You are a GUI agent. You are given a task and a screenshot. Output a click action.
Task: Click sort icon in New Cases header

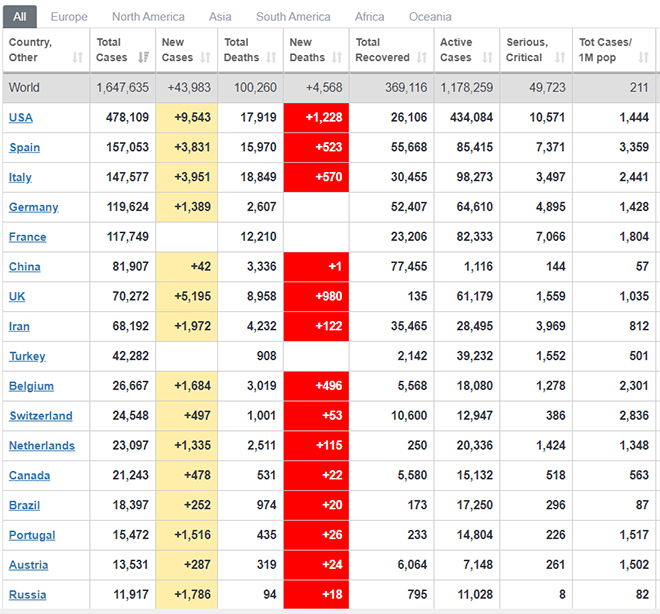[x=205, y=57]
